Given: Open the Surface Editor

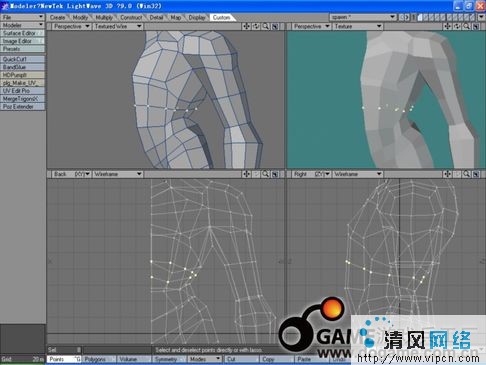Looking at the screenshot, I should pos(22,33).
